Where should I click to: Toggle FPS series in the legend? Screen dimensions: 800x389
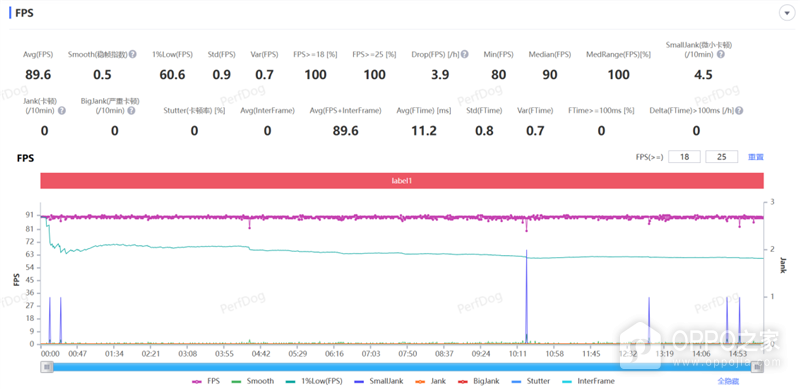point(206,381)
